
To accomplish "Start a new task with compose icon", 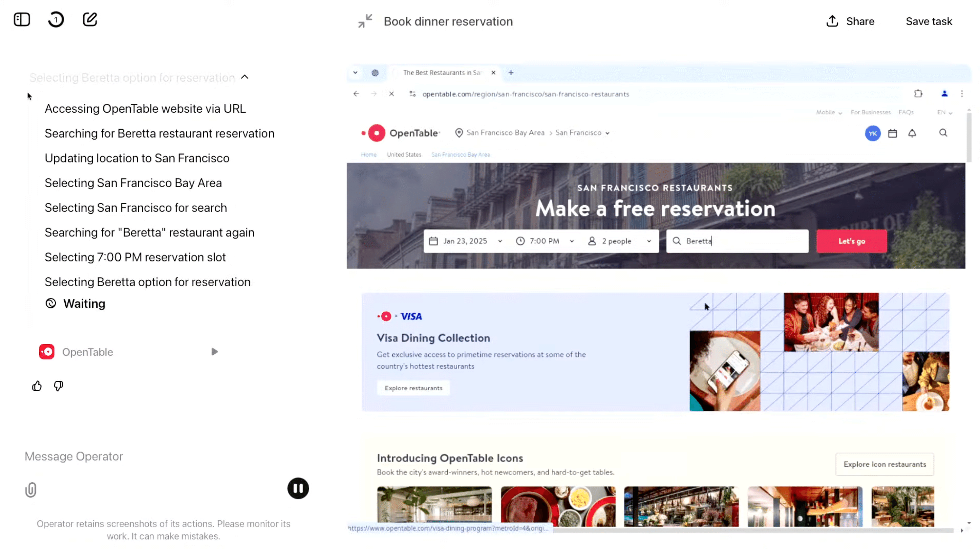I will [90, 19].
